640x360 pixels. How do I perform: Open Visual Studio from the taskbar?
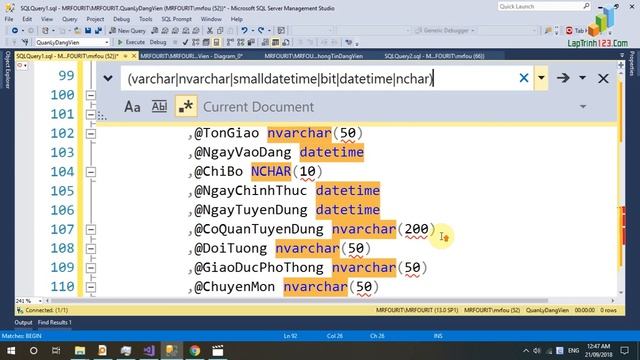tap(149, 351)
